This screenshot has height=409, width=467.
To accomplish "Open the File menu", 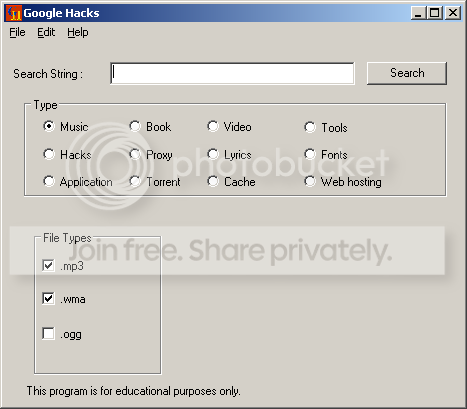I will tap(17, 32).
